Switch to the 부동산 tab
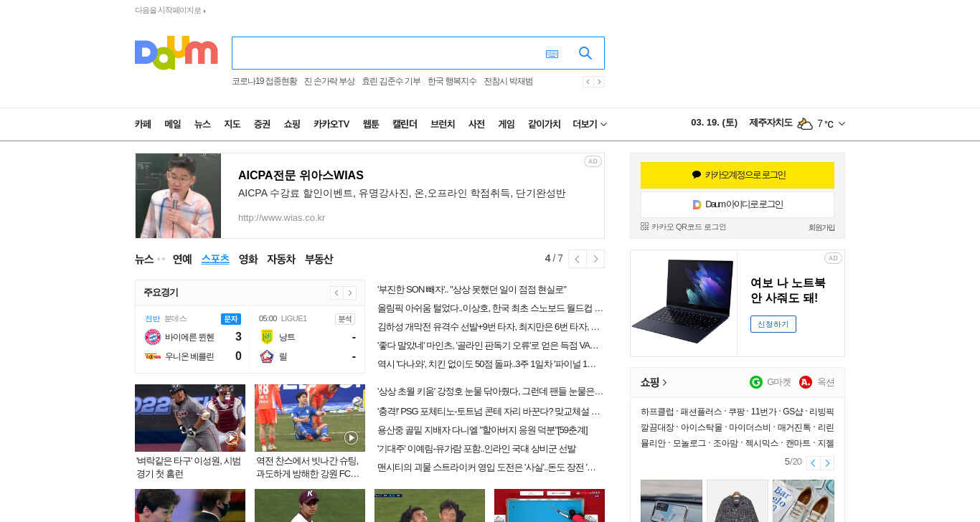The height and width of the screenshot is (522, 980). coord(319,259)
